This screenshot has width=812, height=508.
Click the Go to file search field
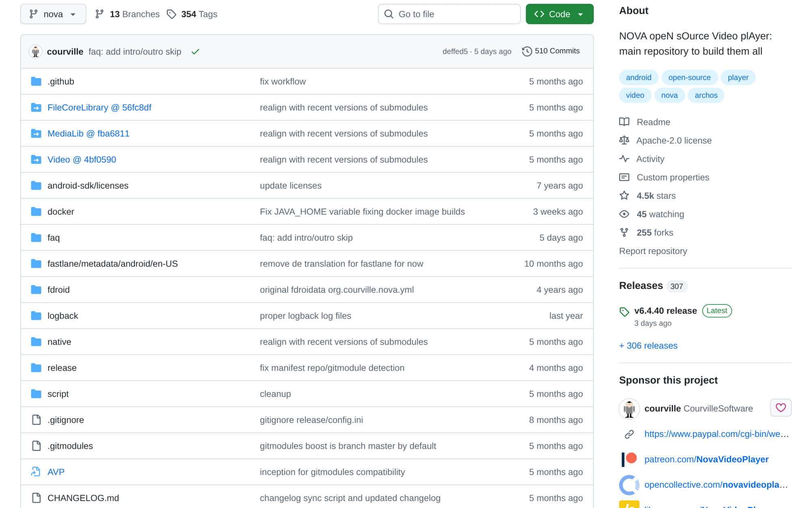tap(449, 14)
